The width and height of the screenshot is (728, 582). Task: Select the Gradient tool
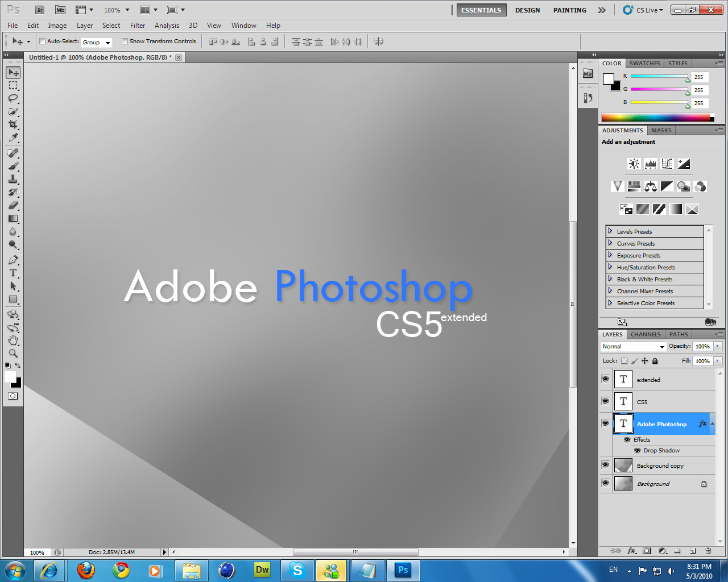tap(13, 218)
